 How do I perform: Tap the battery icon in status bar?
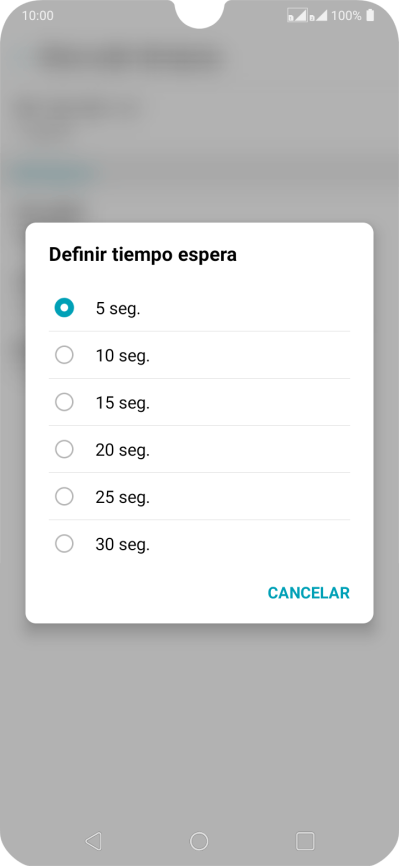tap(370, 15)
